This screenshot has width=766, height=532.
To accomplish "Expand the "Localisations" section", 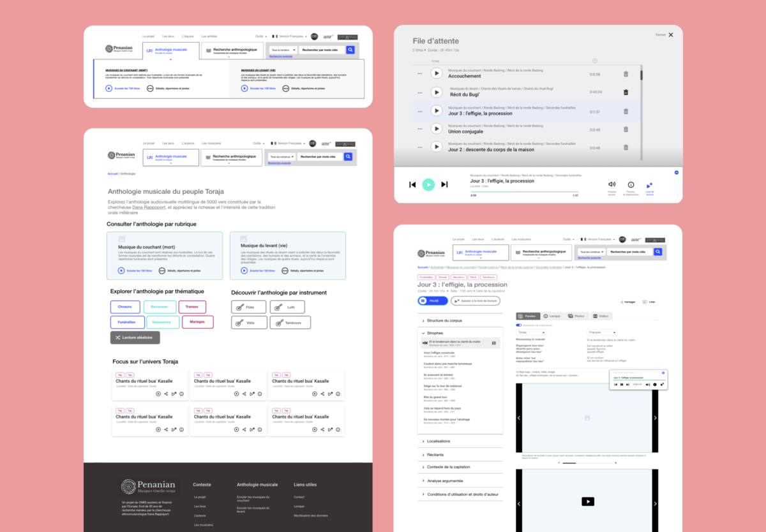I will pyautogui.click(x=461, y=441).
